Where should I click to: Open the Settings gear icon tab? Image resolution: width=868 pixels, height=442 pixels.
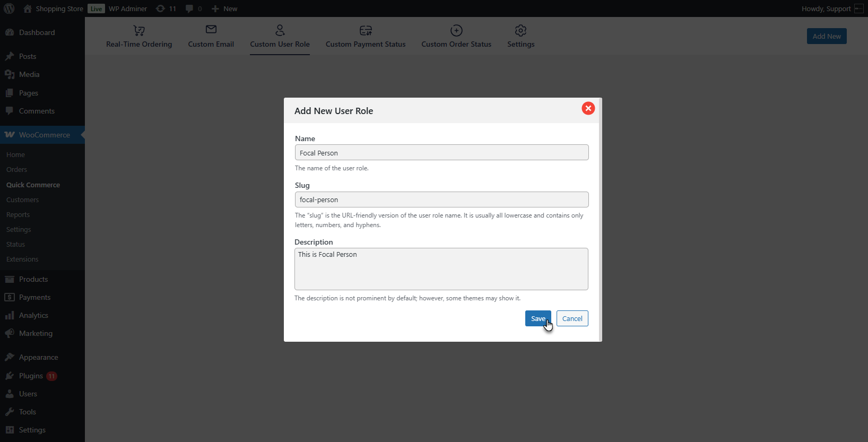click(520, 30)
